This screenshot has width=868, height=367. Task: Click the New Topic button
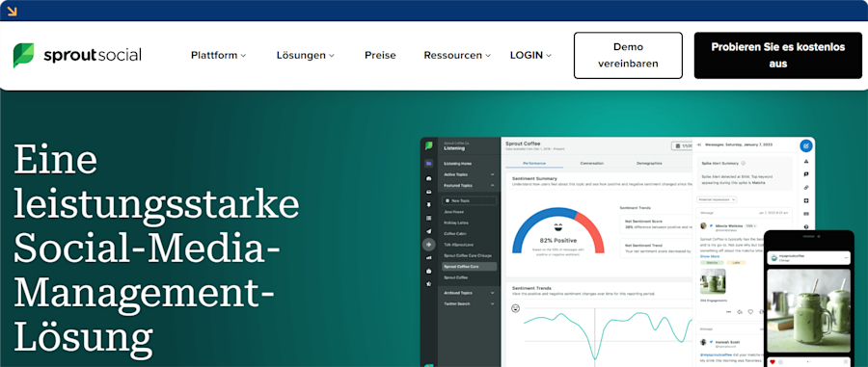470,200
